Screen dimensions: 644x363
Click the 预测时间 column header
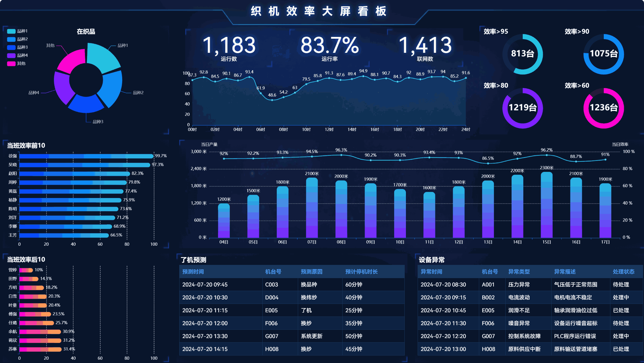pyautogui.click(x=193, y=272)
